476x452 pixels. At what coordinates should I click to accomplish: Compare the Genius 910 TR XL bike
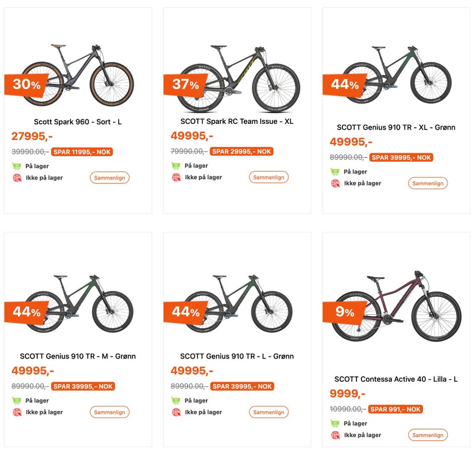pyautogui.click(x=428, y=183)
